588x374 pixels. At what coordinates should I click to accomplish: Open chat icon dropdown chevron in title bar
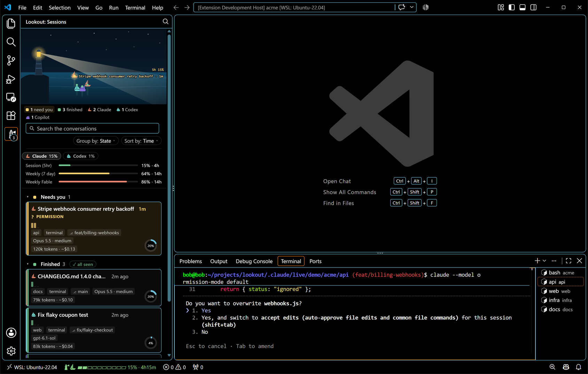411,7
